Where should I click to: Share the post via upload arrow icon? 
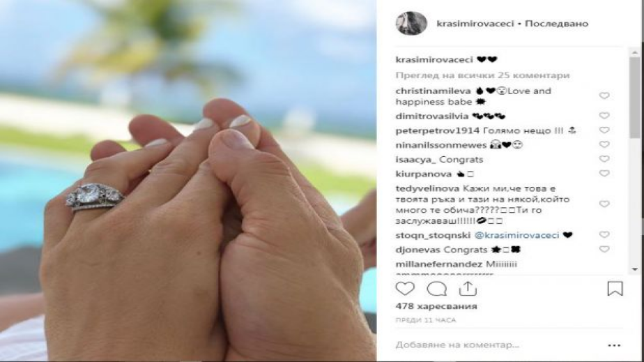[x=468, y=289]
